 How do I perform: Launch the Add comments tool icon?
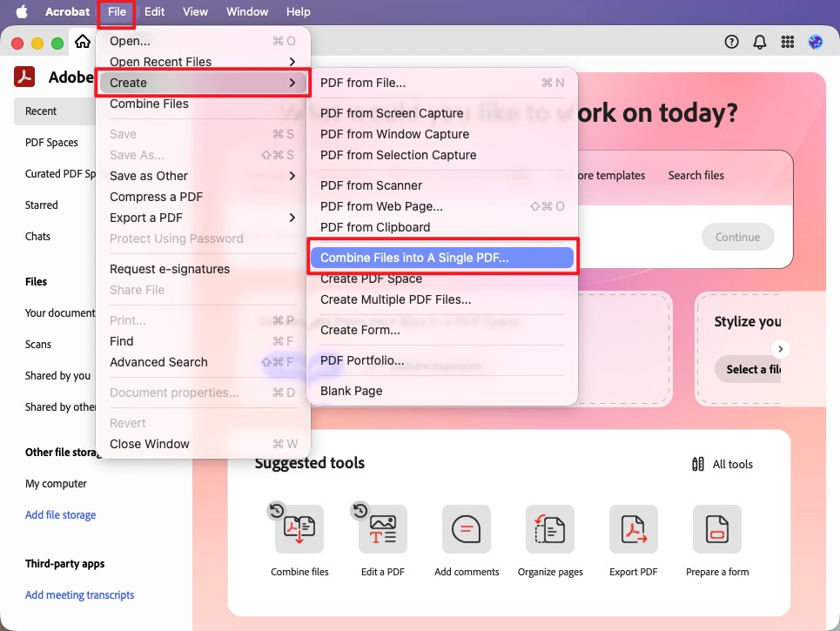[466, 528]
